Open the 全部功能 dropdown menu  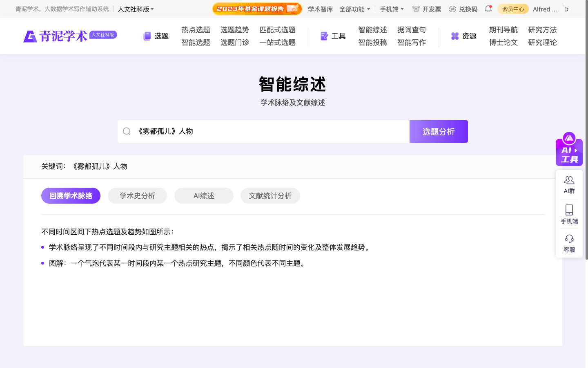pos(355,9)
